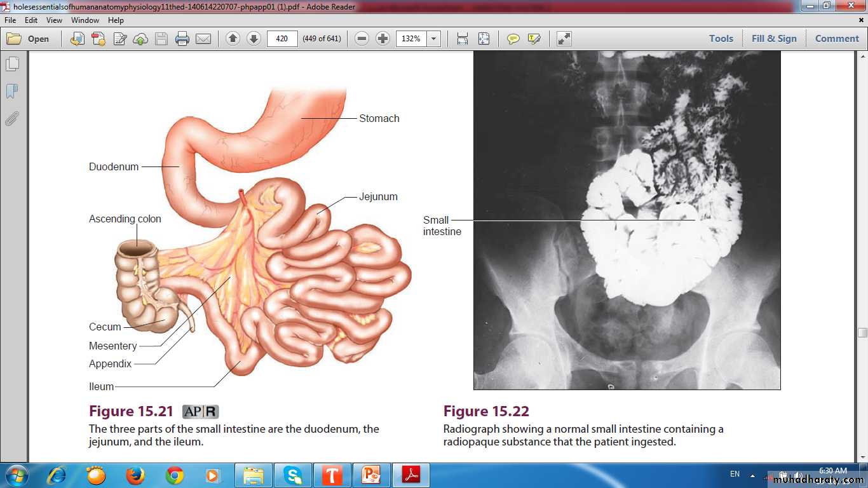Select the highlight text tool
This screenshot has height=488, width=868.
534,39
